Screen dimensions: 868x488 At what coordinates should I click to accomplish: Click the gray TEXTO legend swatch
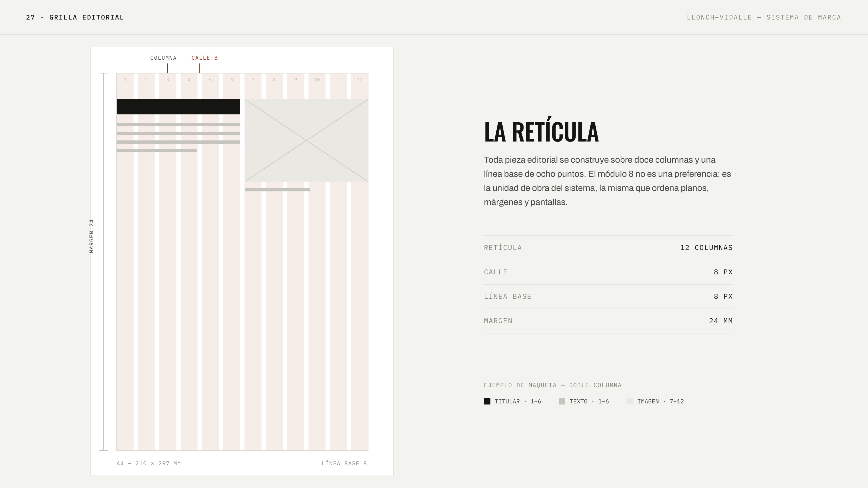click(562, 401)
